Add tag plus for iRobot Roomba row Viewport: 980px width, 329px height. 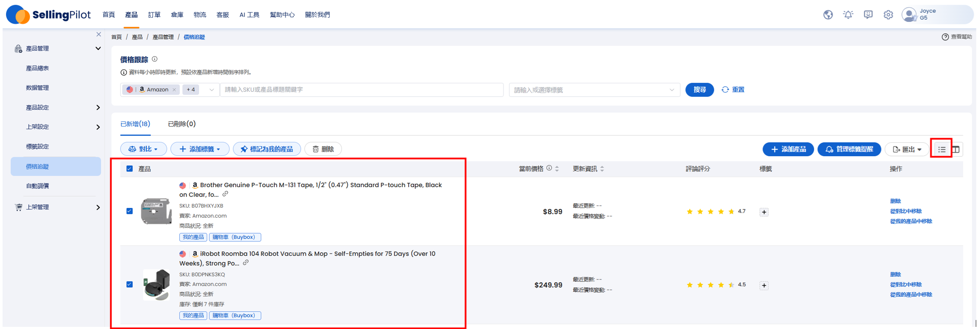tap(764, 285)
